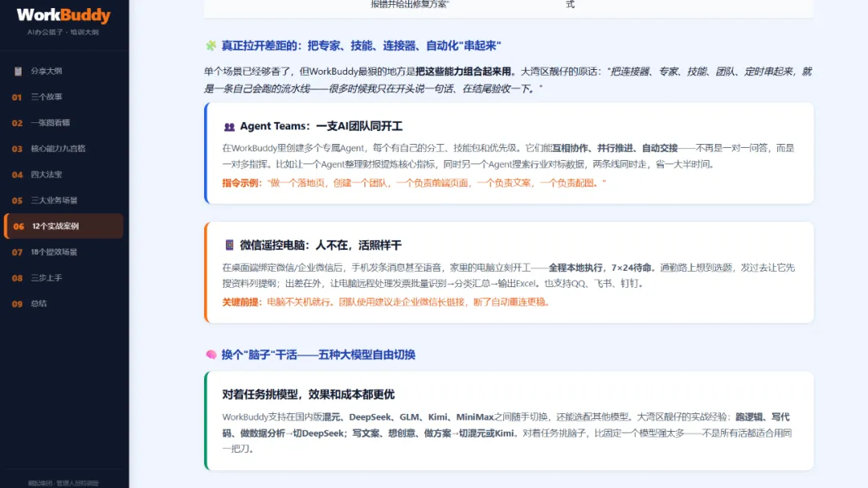This screenshot has height=488, width=868.
Task: Click heading 换个"脑子"干活——五种大模型自由切换
Action: pos(318,355)
